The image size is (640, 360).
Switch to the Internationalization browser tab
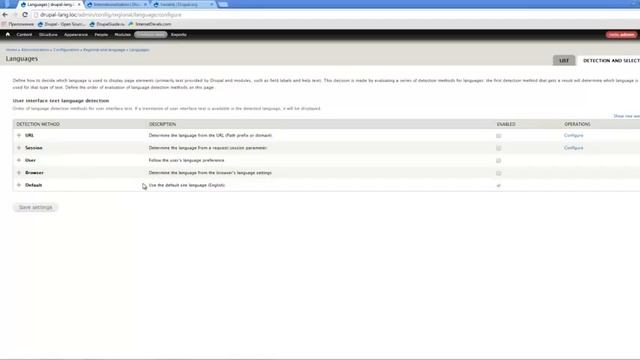click(116, 4)
